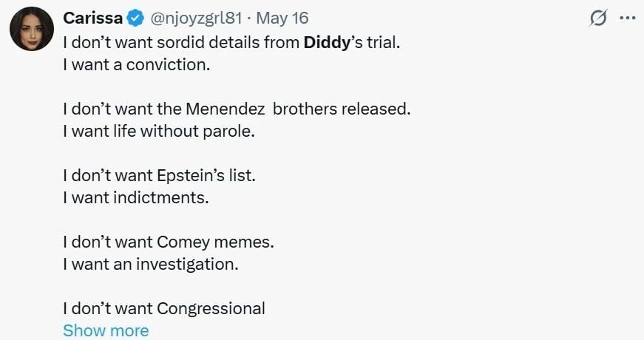The width and height of the screenshot is (644, 340).
Task: Click the line "I want a conviction."
Action: tap(137, 64)
